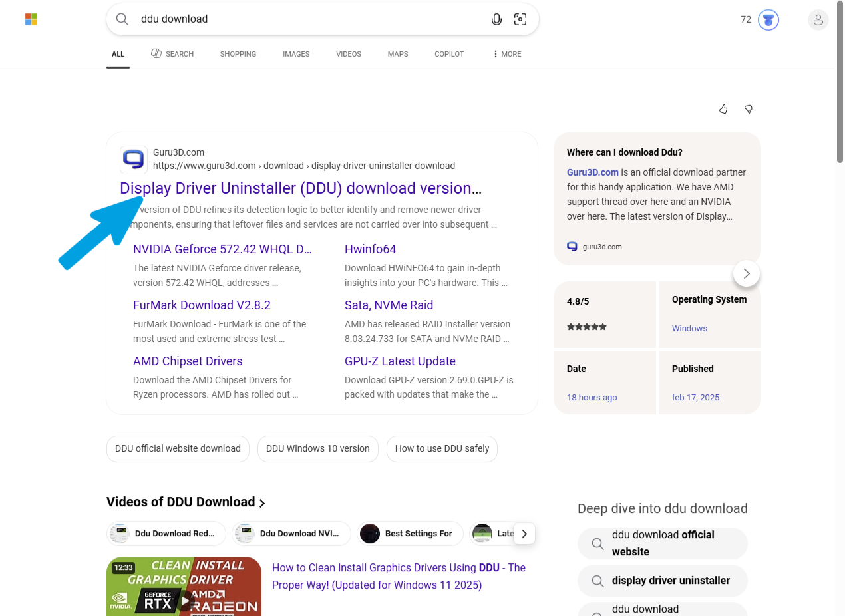Switch to the IMAGES tab

pos(296,54)
